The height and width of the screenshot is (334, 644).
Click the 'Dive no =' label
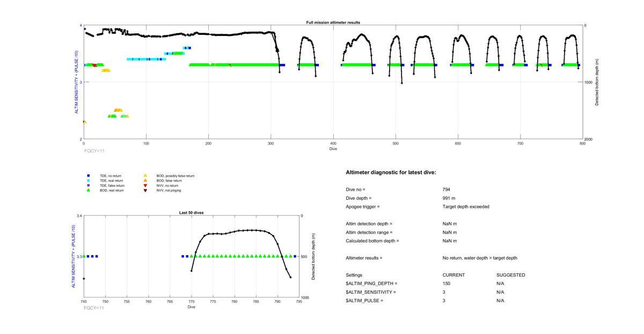click(x=355, y=190)
